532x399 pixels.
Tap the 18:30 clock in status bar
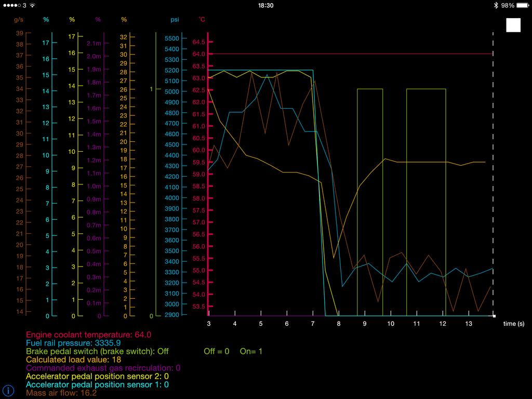point(265,6)
